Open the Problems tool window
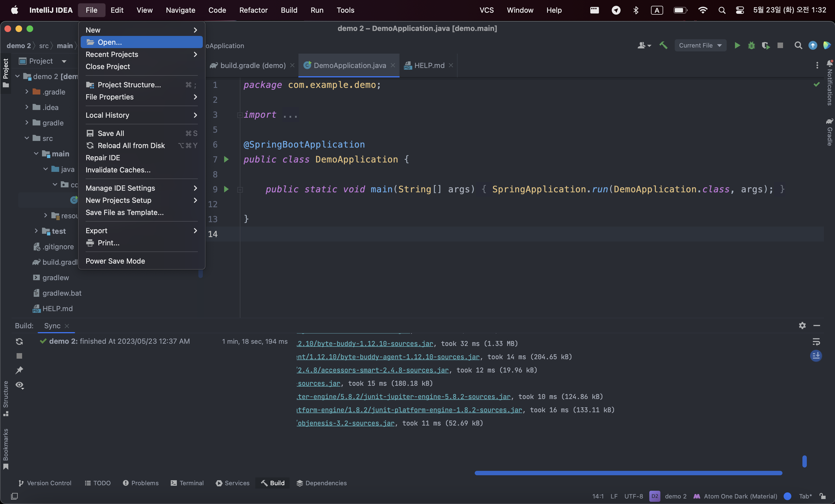 [x=141, y=483]
